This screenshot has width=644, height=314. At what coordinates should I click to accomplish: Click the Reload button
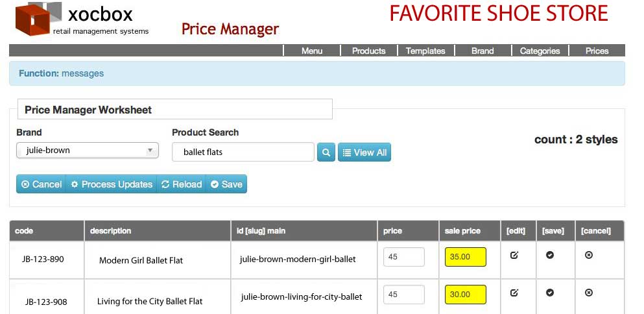(182, 184)
